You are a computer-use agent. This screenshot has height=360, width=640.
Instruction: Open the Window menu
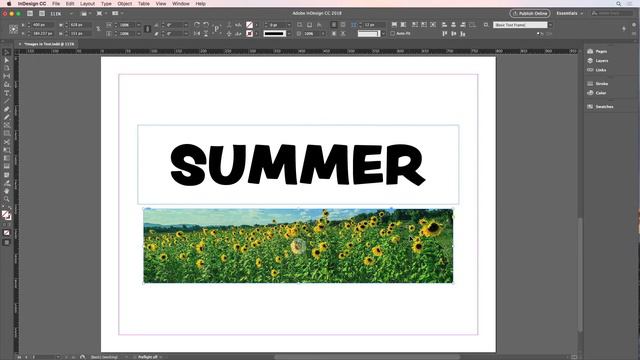pyautogui.click(x=181, y=4)
